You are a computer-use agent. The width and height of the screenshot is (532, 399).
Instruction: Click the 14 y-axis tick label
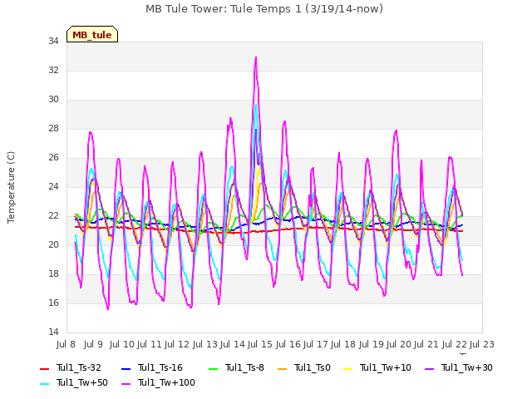(53, 332)
